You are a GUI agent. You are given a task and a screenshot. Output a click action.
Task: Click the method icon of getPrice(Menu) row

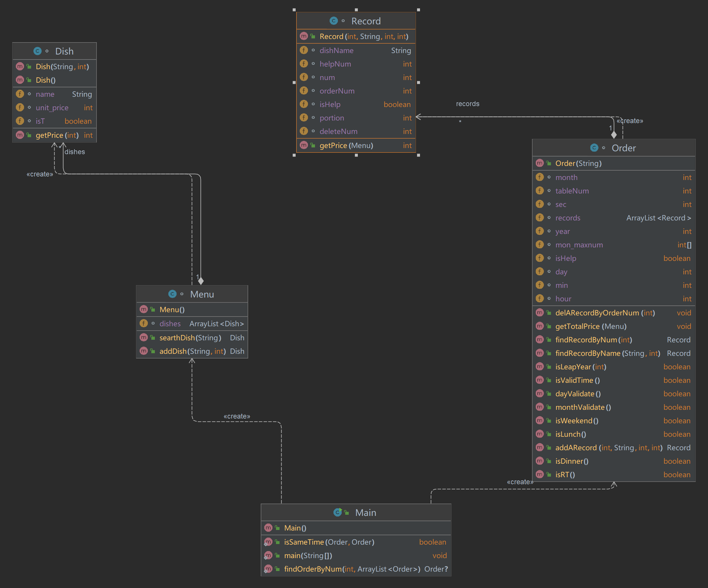pyautogui.click(x=304, y=145)
